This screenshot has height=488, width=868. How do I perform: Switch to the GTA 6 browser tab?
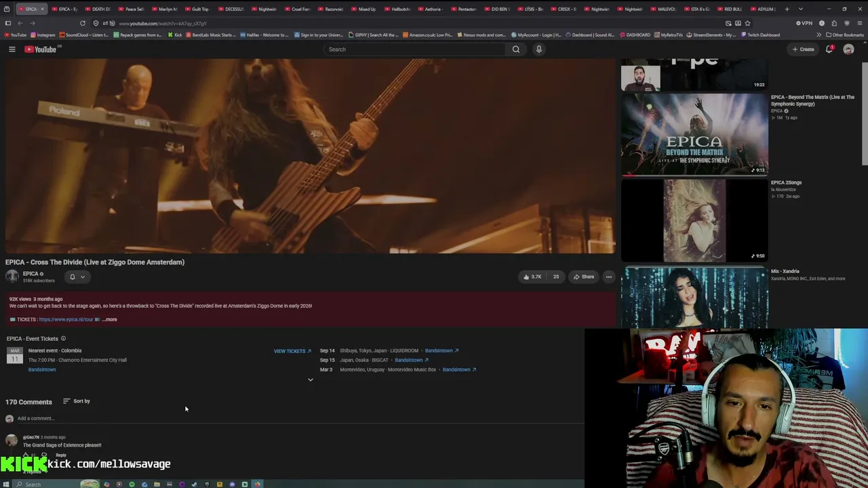point(696,9)
